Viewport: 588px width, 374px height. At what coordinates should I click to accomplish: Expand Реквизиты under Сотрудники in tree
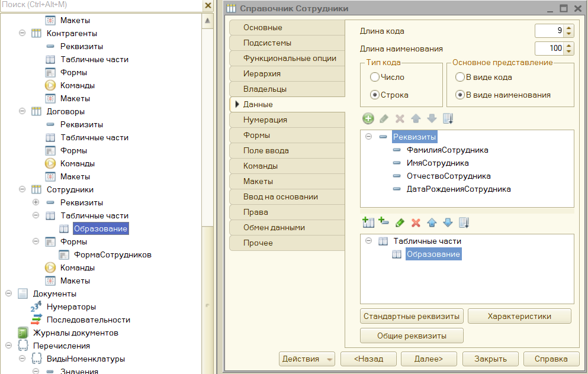coord(36,202)
